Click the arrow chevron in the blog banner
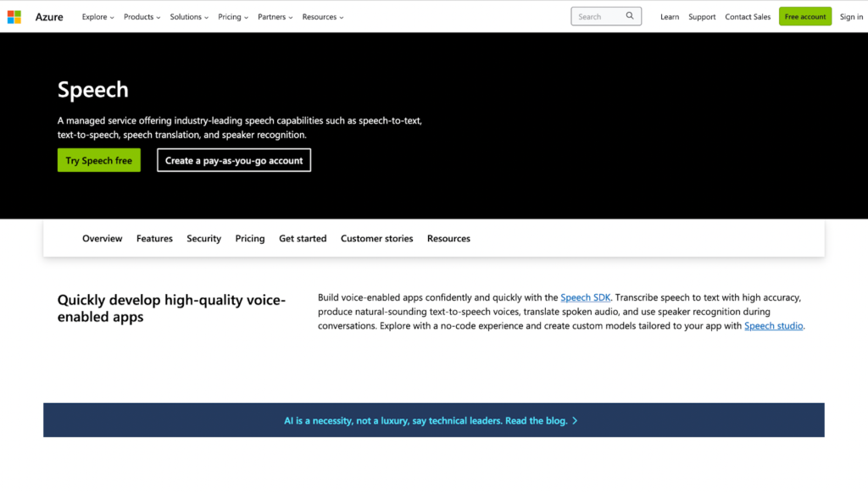 tap(575, 421)
